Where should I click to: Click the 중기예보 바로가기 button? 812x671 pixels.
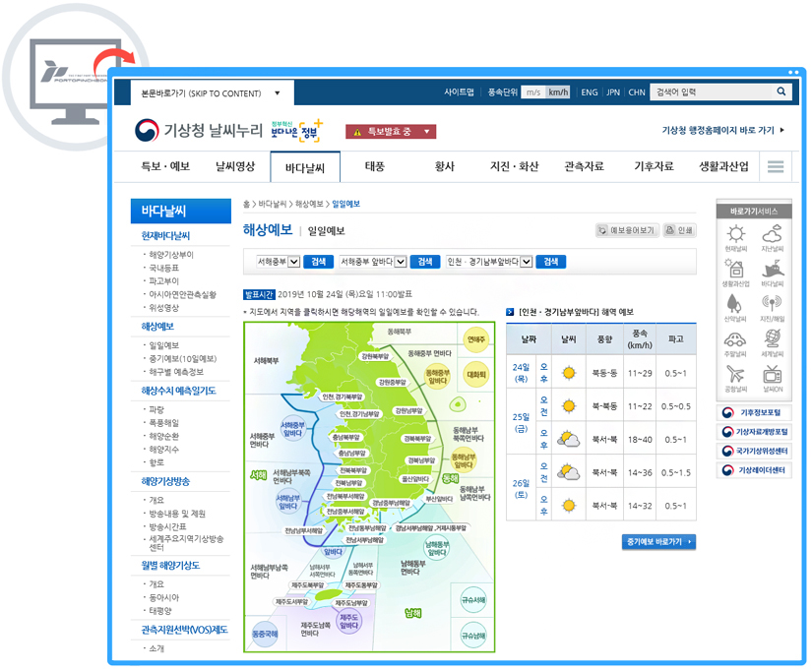[x=658, y=542]
